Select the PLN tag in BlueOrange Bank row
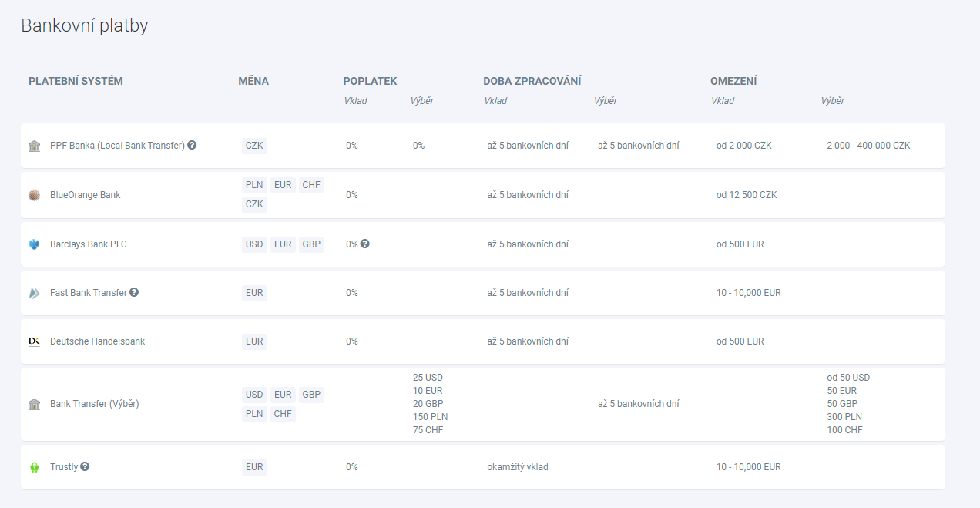The height and width of the screenshot is (508, 980). [254, 185]
